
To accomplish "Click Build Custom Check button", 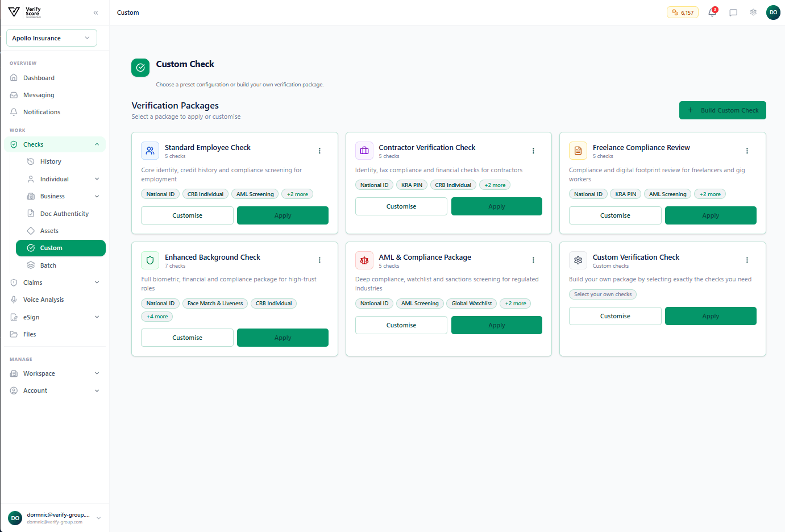I will [x=722, y=110].
